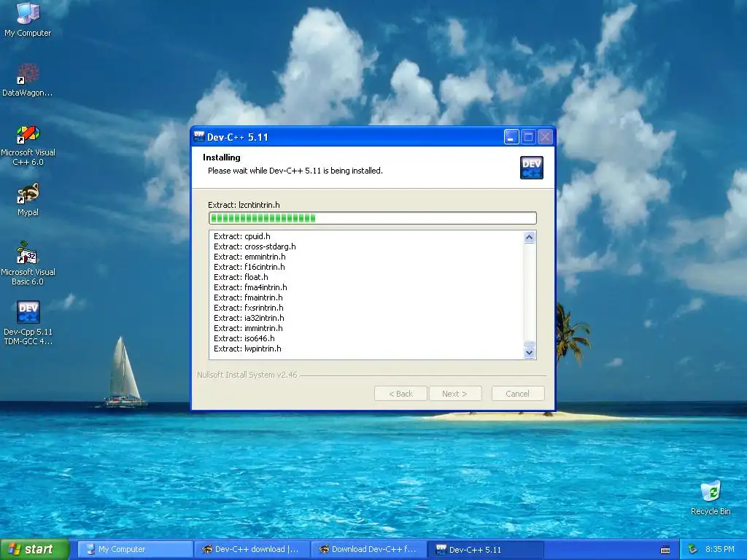This screenshot has height=560, width=747.
Task: Open the My Computer desktop icon
Action: 28,19
